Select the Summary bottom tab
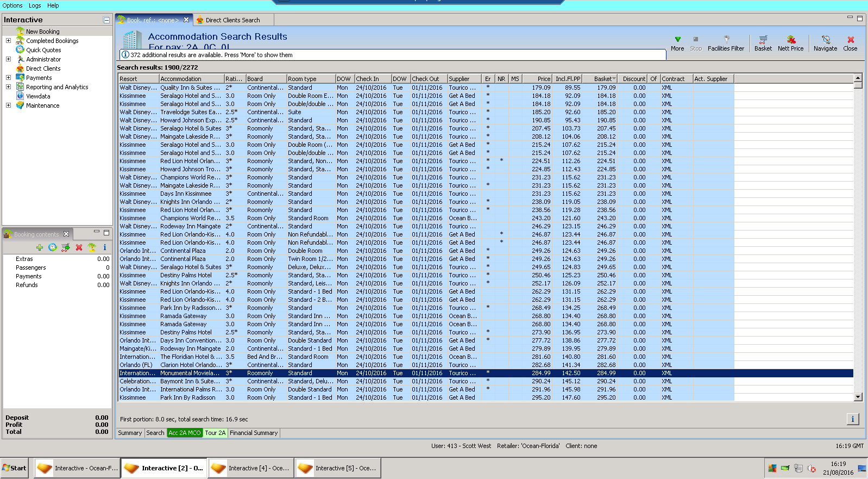Screen dimensions: 868x479 click(x=130, y=433)
